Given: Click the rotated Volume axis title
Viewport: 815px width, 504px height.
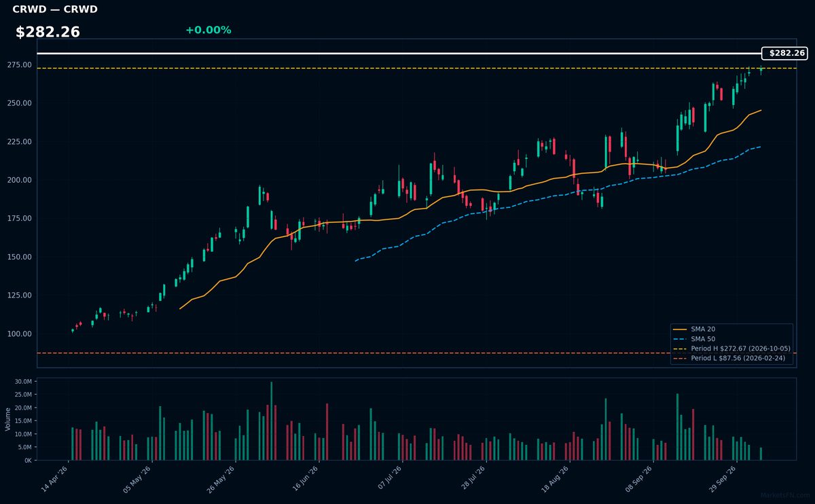Looking at the screenshot, I should pos(8,419).
